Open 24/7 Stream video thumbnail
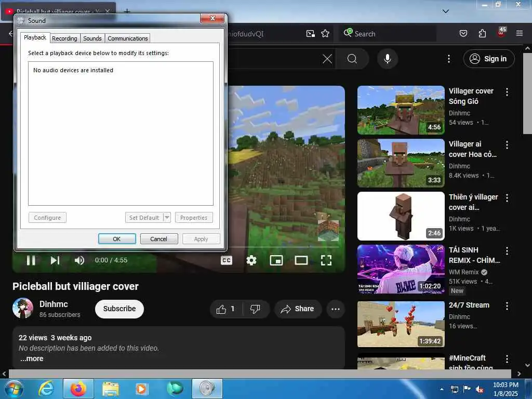Viewport: 532px width, 399px height. (x=401, y=324)
